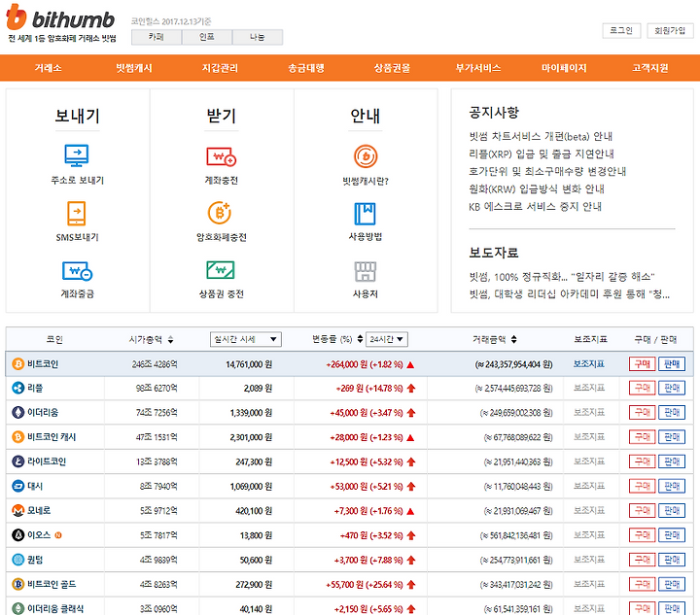Screen dimensions: 700x615
Task: Click the bithumb logo
Action: [60, 17]
